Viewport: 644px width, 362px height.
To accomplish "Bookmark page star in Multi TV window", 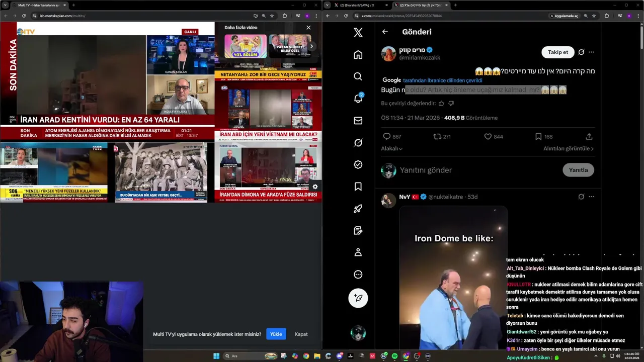I will pyautogui.click(x=272, y=16).
